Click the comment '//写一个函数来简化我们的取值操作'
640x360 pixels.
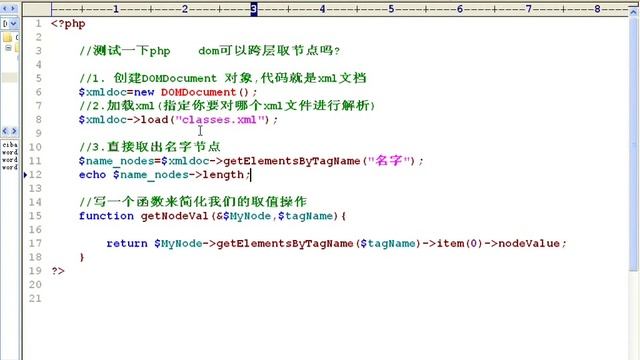click(x=193, y=202)
